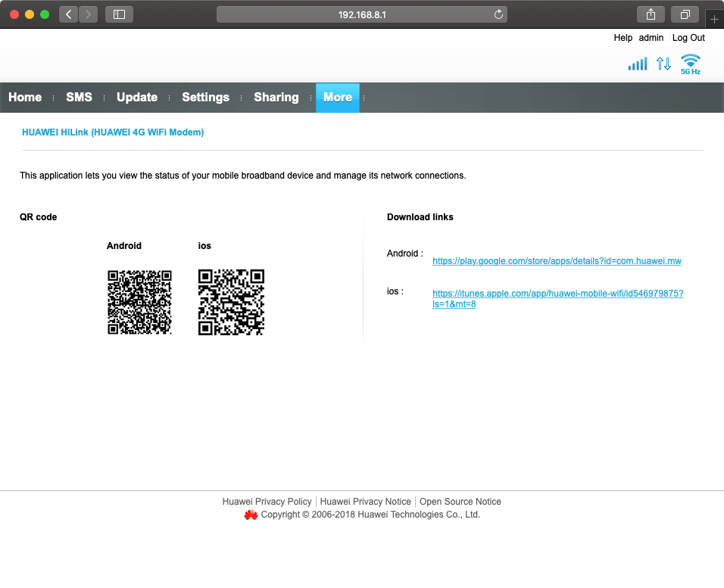This screenshot has width=724, height=588.
Task: Go back with Safari's back arrow
Action: 68,14
